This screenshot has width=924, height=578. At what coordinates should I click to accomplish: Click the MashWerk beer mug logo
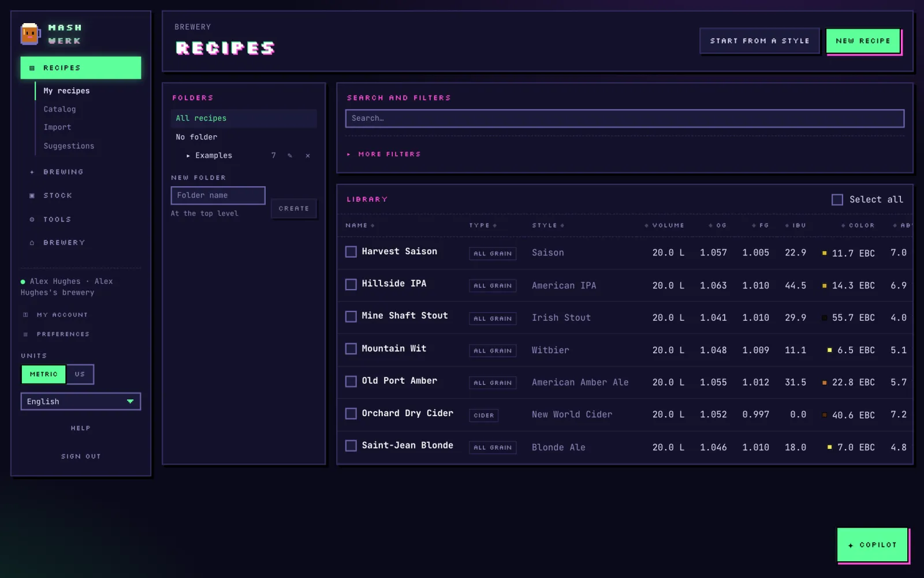[x=30, y=34]
